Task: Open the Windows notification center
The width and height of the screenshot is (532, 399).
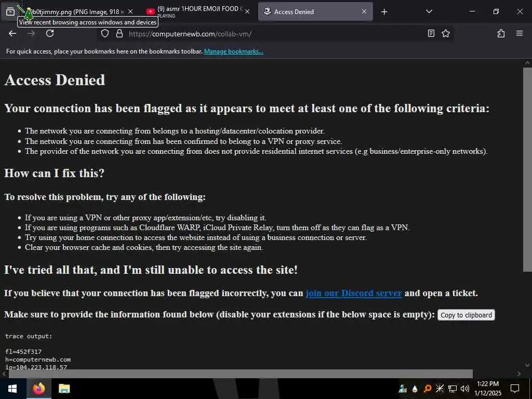Action: tap(515, 389)
